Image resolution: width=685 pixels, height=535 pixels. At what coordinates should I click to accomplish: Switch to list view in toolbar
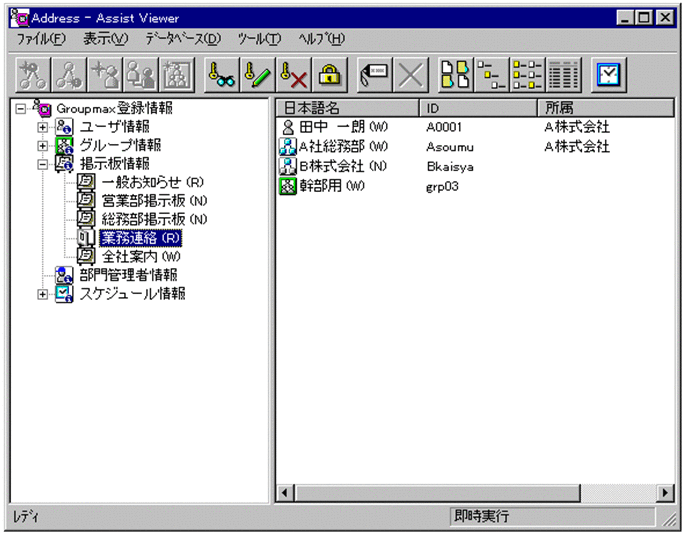[528, 74]
